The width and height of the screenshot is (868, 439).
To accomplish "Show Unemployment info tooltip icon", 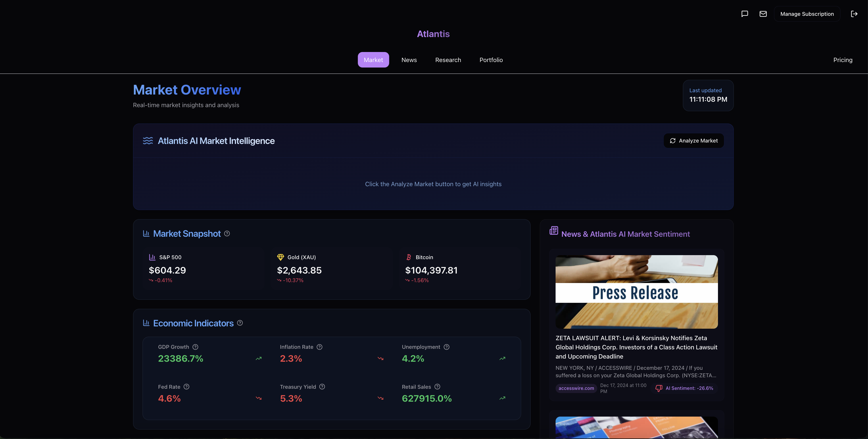I will point(446,347).
